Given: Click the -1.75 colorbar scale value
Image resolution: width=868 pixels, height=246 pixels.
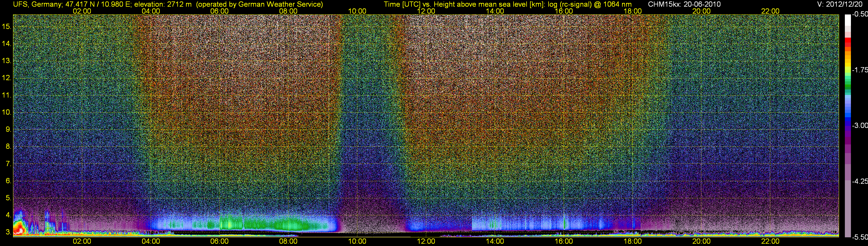Looking at the screenshot, I should (x=860, y=70).
